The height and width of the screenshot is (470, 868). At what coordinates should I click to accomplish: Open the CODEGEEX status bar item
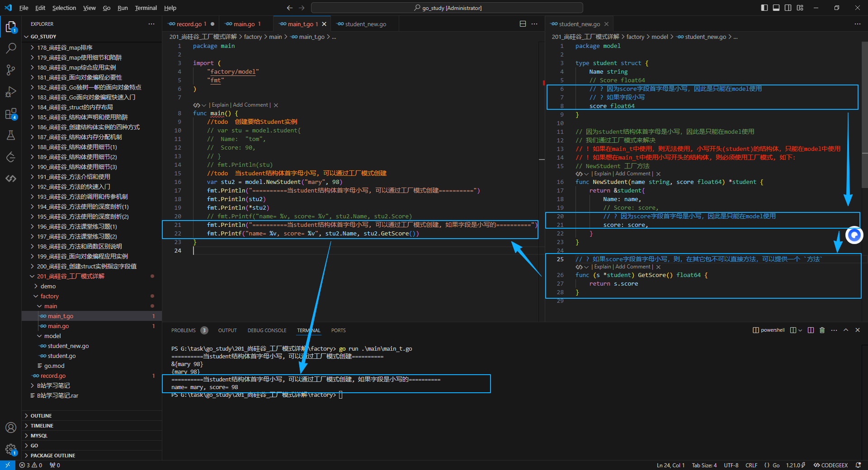830,465
